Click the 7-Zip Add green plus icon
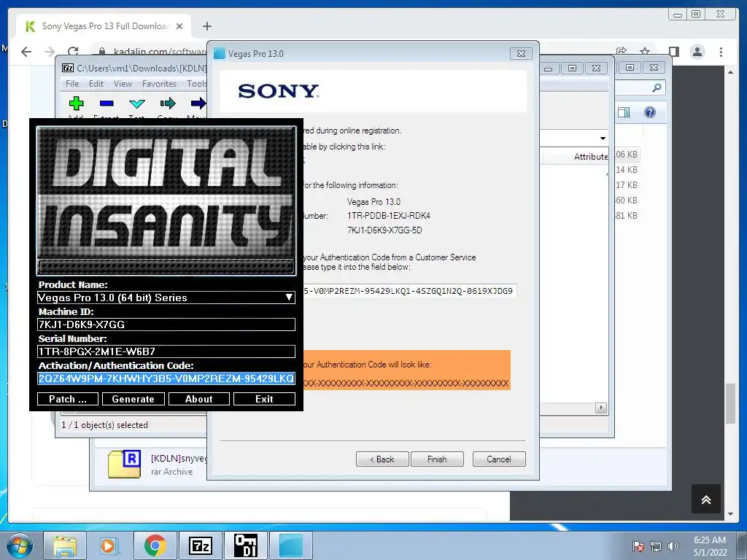Image resolution: width=747 pixels, height=560 pixels. point(76,103)
